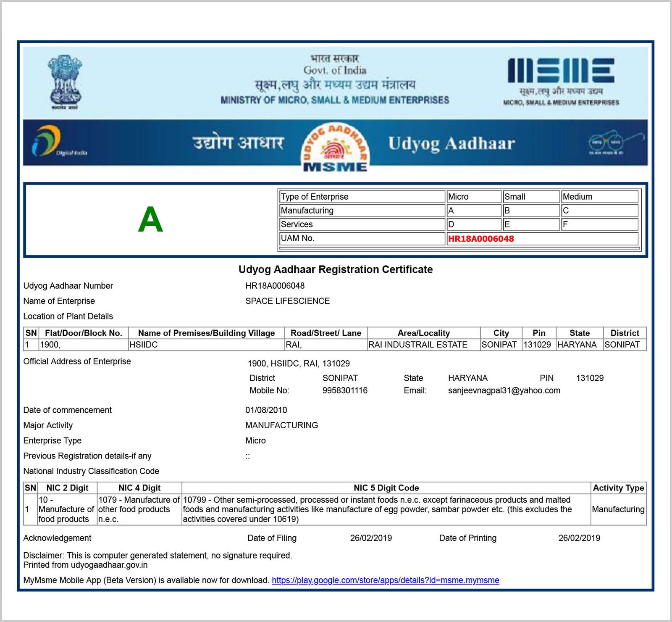Image resolution: width=672 pixels, height=622 pixels.
Task: Click 'MINISTRY OF MICRO, SMALL & MEDIUM ENTERPRISES' heading
Action: coord(335,100)
